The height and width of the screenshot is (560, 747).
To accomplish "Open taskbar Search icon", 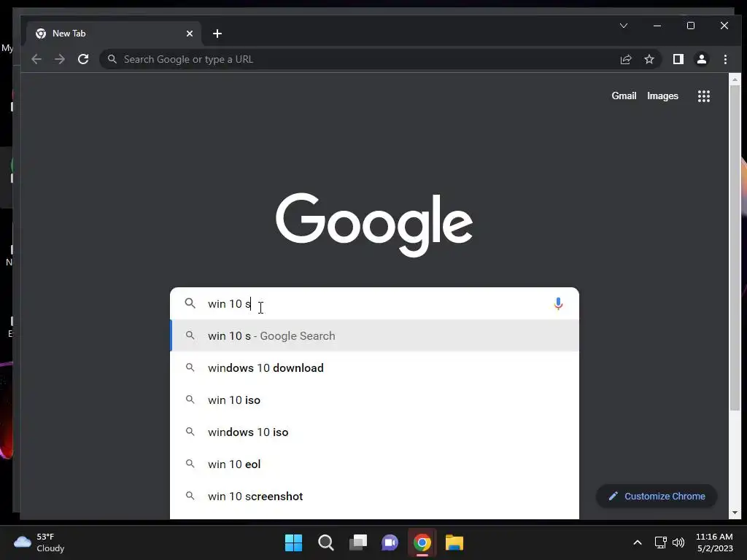I will point(326,542).
